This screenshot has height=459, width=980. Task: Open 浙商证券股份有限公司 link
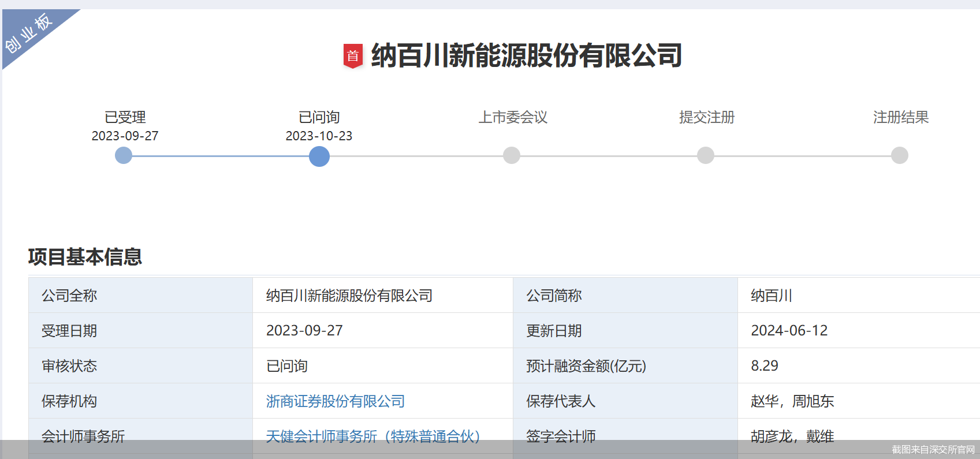coord(336,401)
